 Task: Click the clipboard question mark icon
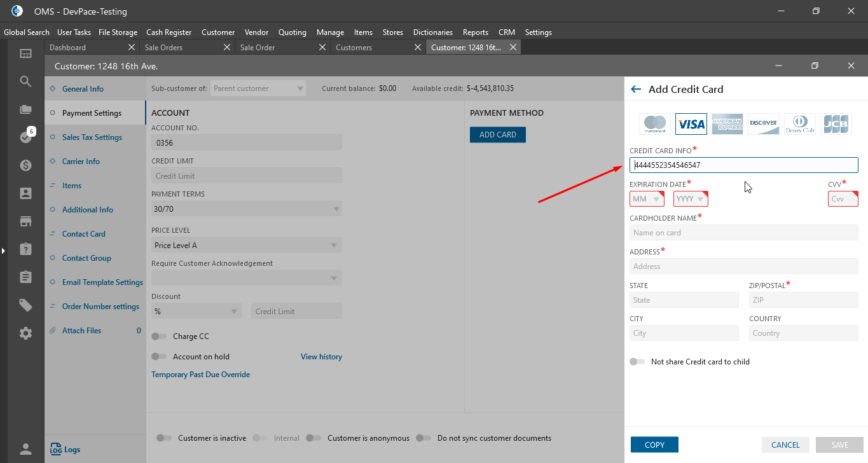click(x=25, y=249)
